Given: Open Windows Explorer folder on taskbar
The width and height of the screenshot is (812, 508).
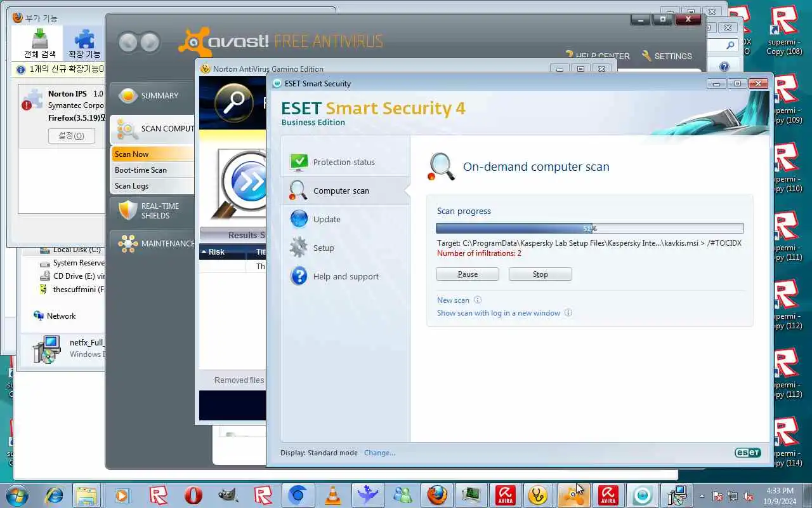Looking at the screenshot, I should pyautogui.click(x=86, y=495).
